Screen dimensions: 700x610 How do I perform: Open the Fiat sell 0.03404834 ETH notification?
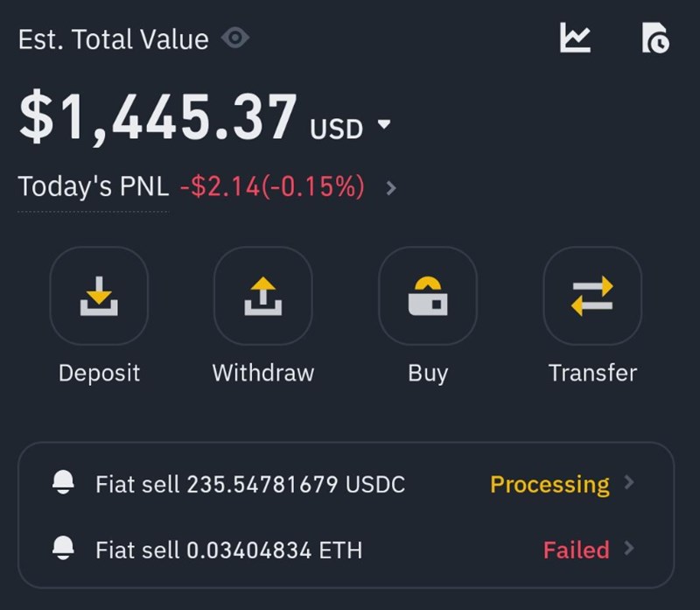[228, 550]
